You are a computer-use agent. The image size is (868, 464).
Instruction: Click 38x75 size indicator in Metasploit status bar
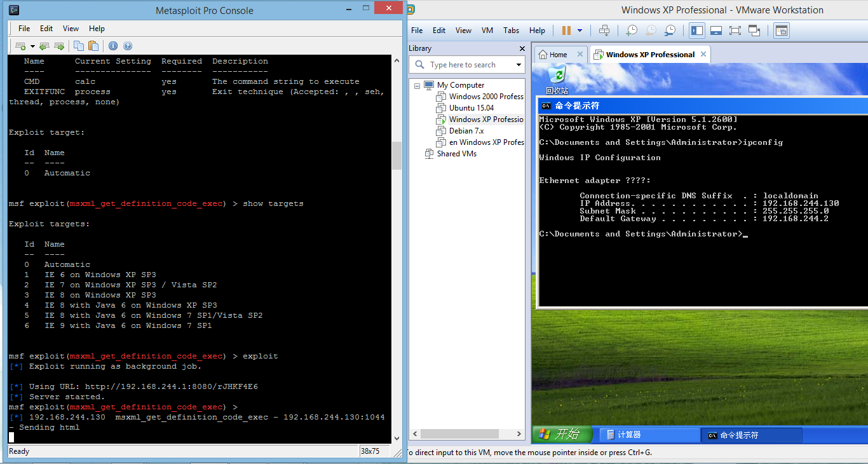pyautogui.click(x=370, y=451)
